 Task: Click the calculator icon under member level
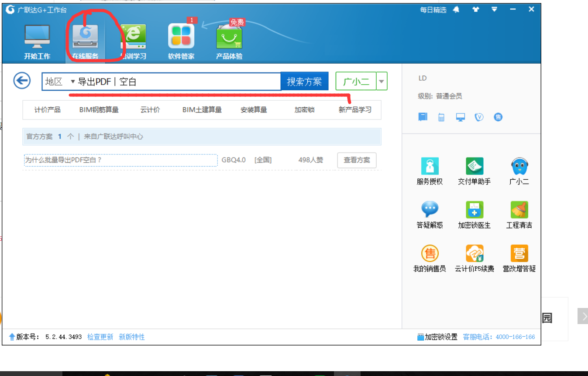click(x=441, y=117)
